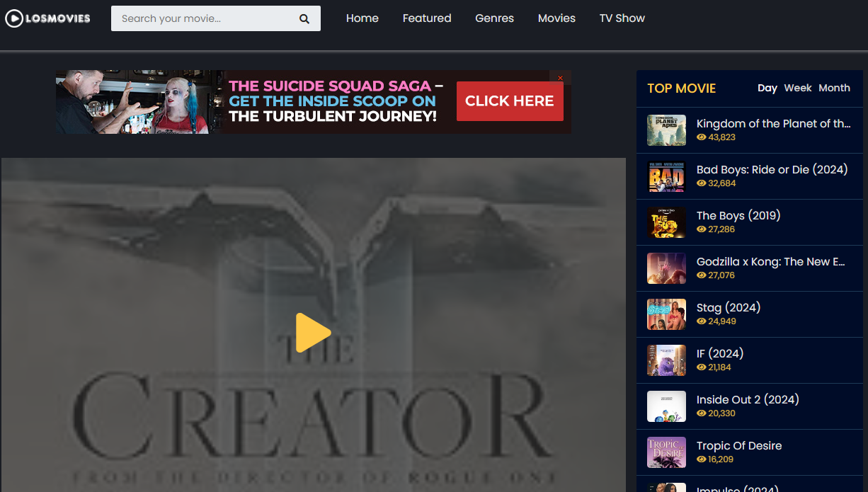The image size is (868, 492).
Task: Click the search magnifier icon
Action: 304,19
